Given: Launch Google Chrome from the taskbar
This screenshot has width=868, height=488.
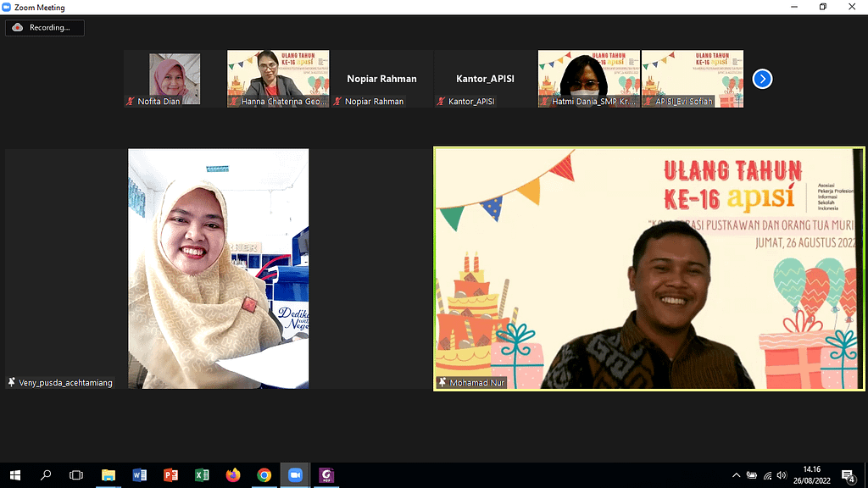Looking at the screenshot, I should [264, 475].
